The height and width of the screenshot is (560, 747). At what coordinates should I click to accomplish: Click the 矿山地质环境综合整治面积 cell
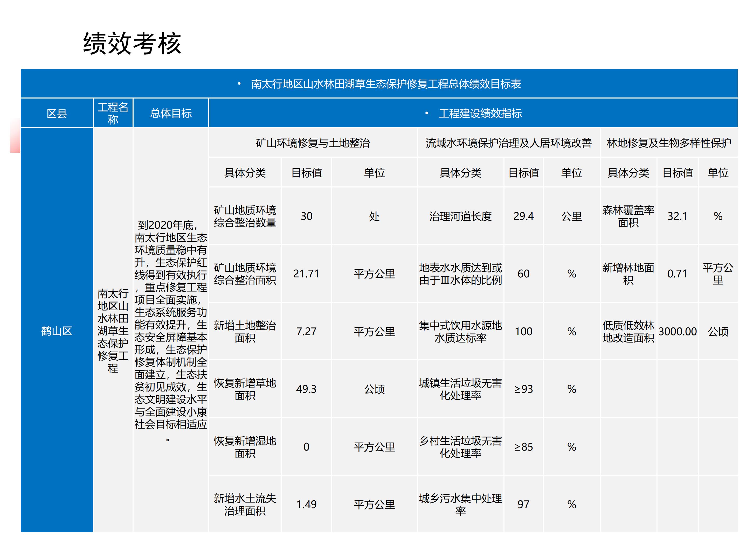(x=245, y=274)
